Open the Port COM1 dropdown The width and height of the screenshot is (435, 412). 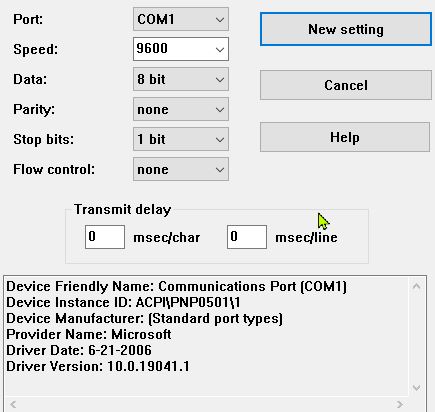pyautogui.click(x=181, y=19)
